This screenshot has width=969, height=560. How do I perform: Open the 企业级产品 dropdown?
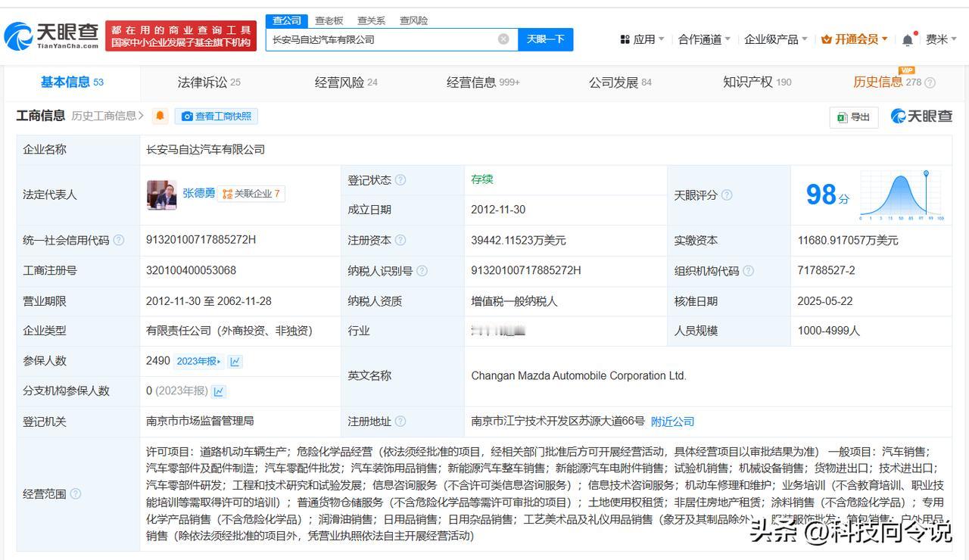(776, 39)
